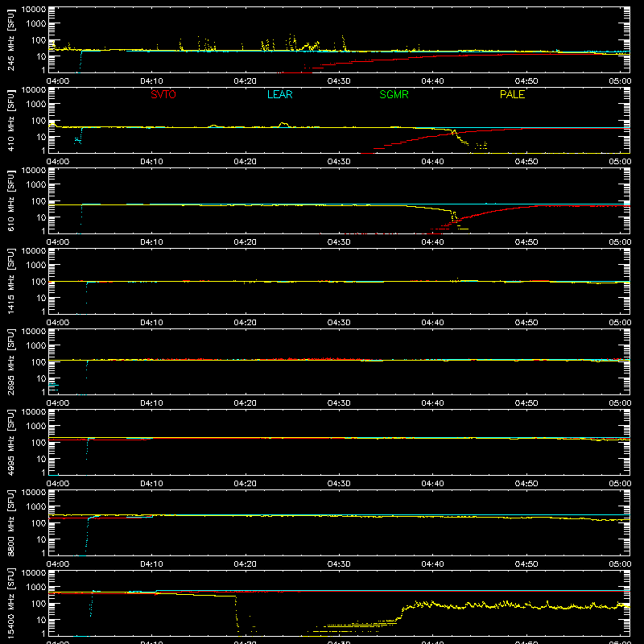Viewport: 644px width, 644px height.
Task: Click the 1000 y-axis value of the 2695 MHz panel
Action: [x=36, y=345]
